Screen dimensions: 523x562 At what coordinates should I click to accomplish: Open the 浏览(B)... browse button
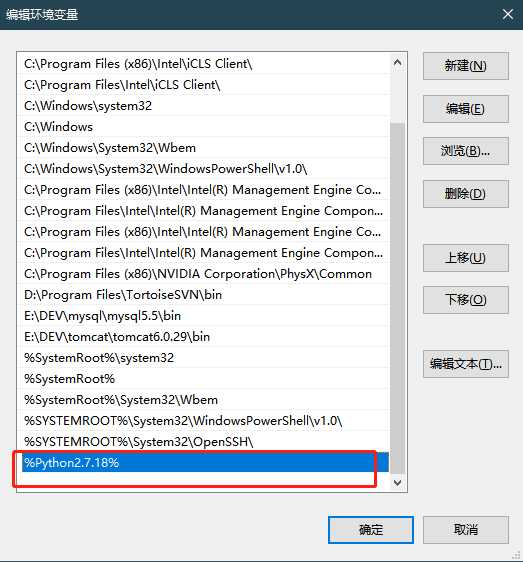pos(466,151)
